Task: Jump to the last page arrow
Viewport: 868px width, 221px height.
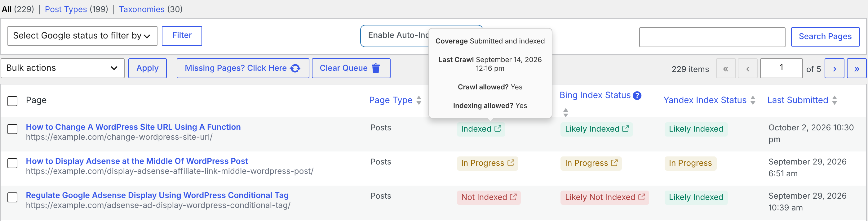Action: coord(856,69)
